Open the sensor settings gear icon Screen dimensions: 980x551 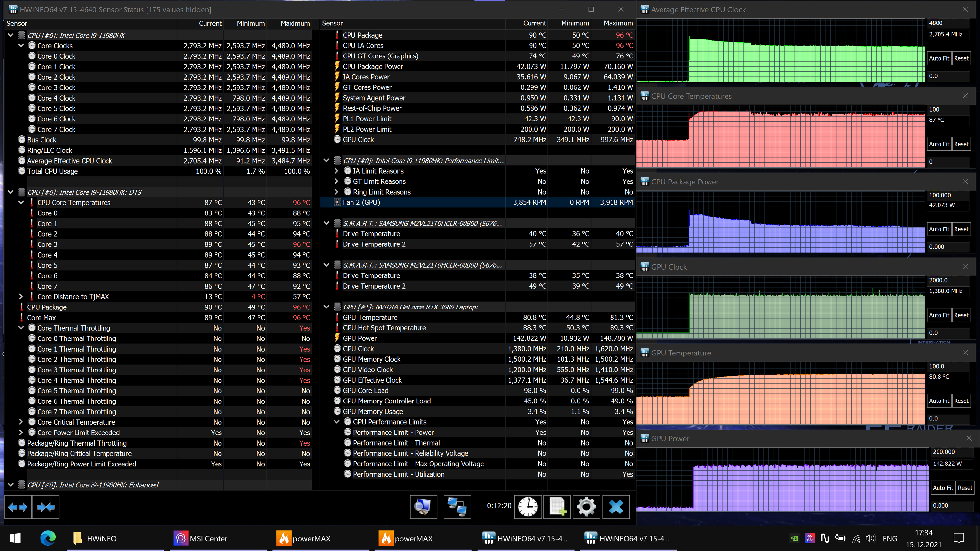click(586, 507)
